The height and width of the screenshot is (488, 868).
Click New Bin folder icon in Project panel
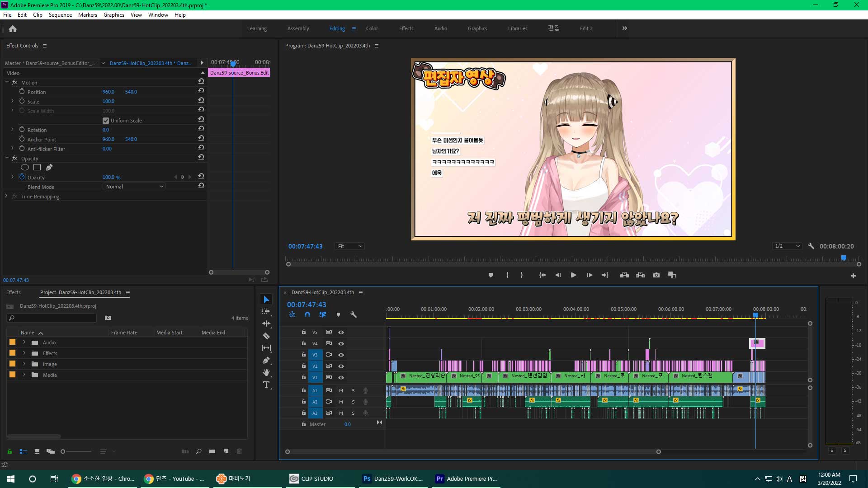[x=212, y=451]
